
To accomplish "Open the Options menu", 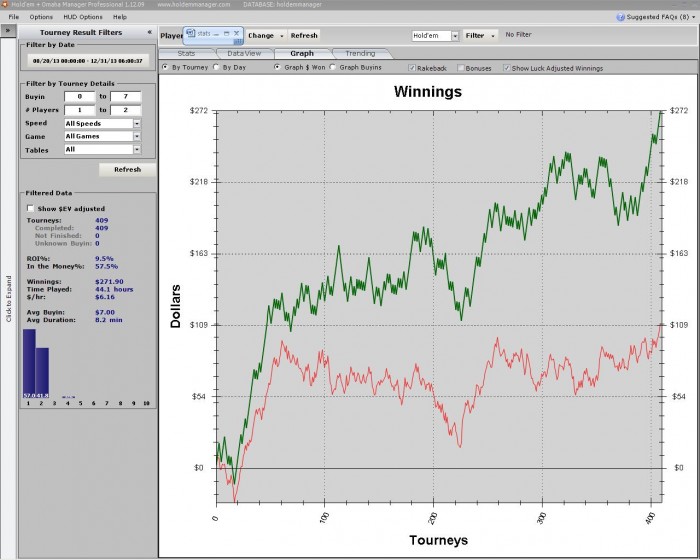I will [x=41, y=17].
